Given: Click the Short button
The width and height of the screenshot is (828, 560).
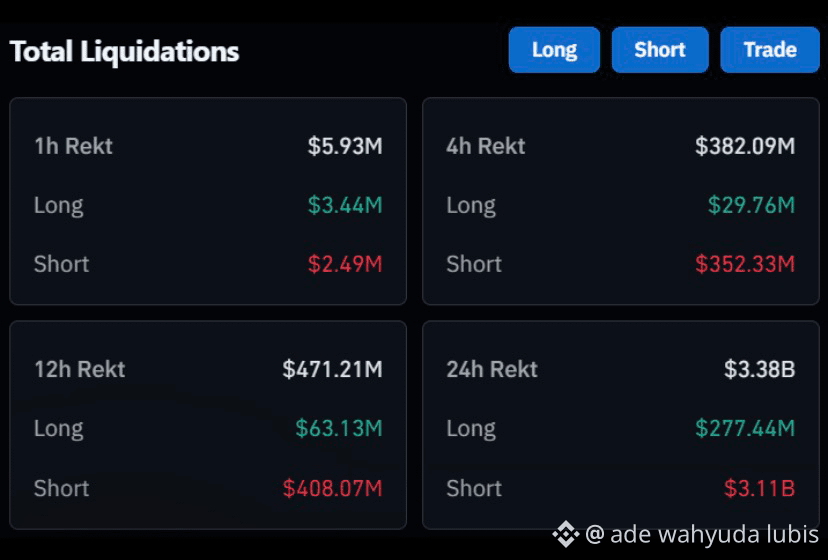Looking at the screenshot, I should (660, 50).
